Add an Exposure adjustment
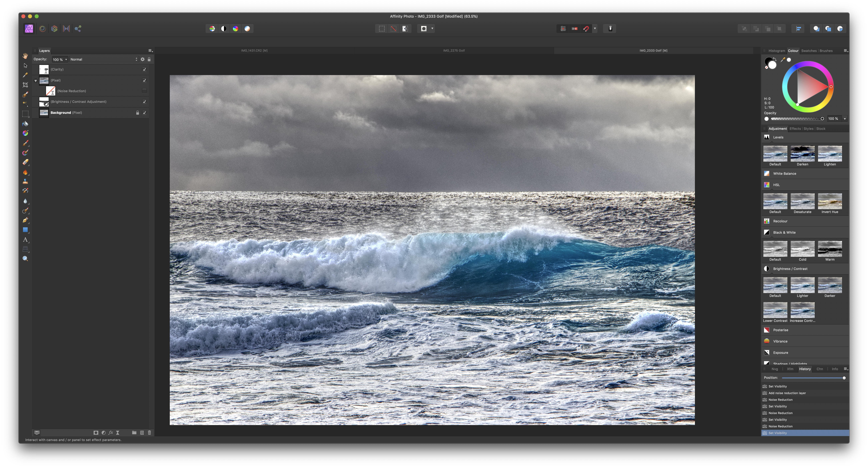The image size is (868, 468). click(x=805, y=353)
